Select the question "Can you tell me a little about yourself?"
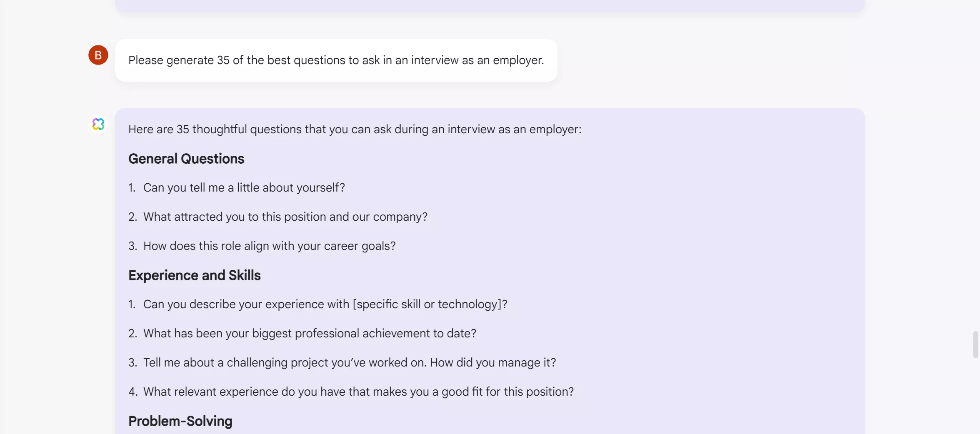Screen dimensions: 980x434 click(x=244, y=187)
